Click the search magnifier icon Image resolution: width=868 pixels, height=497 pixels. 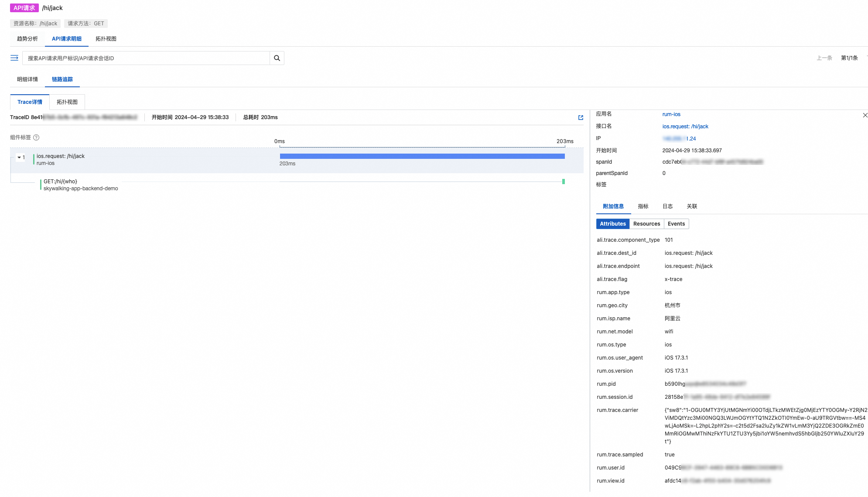click(x=277, y=58)
